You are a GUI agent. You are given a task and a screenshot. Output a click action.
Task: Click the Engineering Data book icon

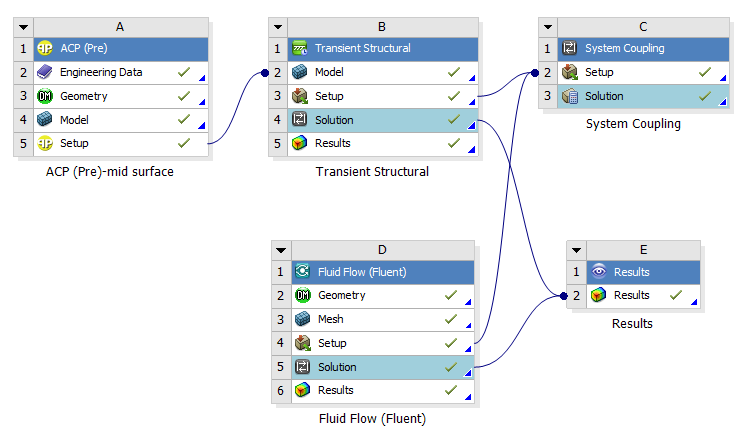pyautogui.click(x=45, y=72)
